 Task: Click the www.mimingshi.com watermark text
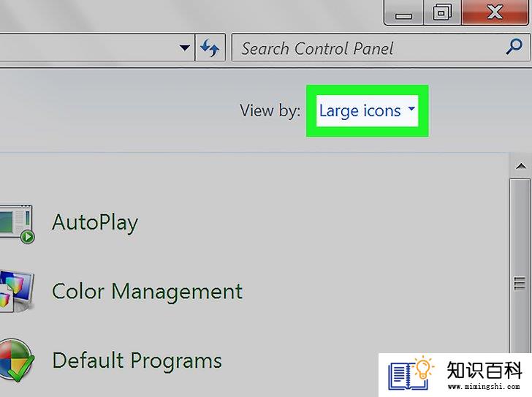(484, 387)
